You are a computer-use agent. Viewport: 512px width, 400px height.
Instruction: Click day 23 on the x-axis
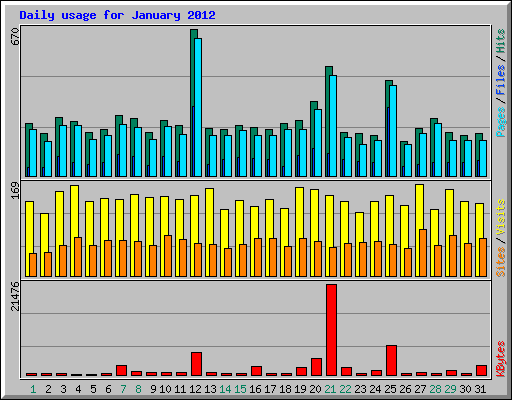click(360, 389)
